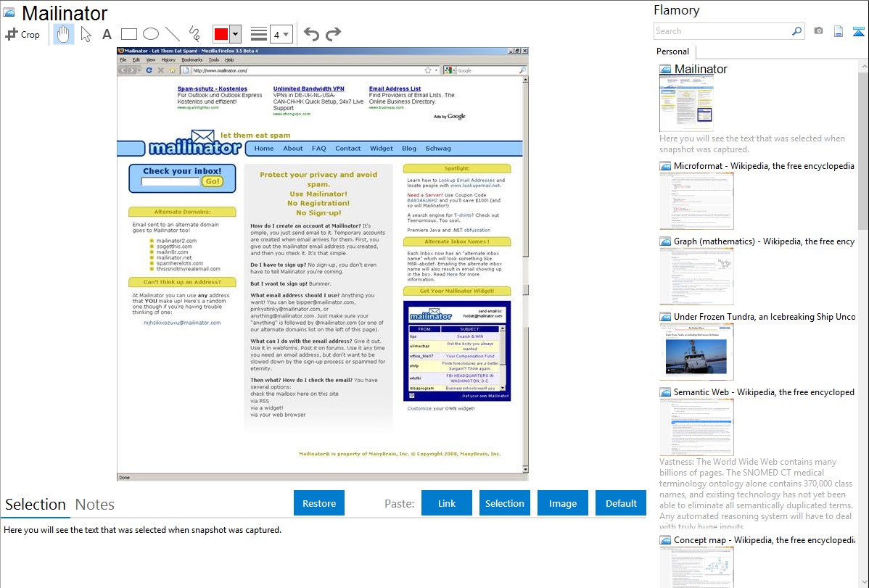Click the icon beside Concept map title
869x588 pixels.
click(665, 540)
